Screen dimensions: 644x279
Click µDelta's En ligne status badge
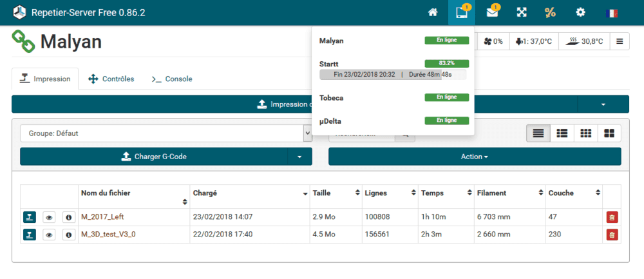tap(446, 120)
